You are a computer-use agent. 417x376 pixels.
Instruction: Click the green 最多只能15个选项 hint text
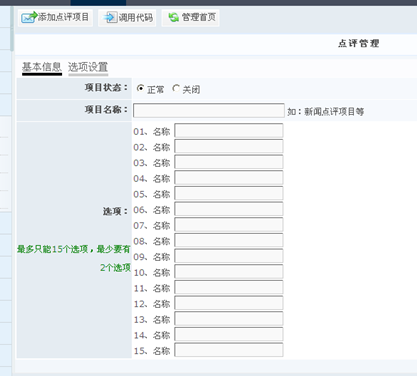coord(74,258)
